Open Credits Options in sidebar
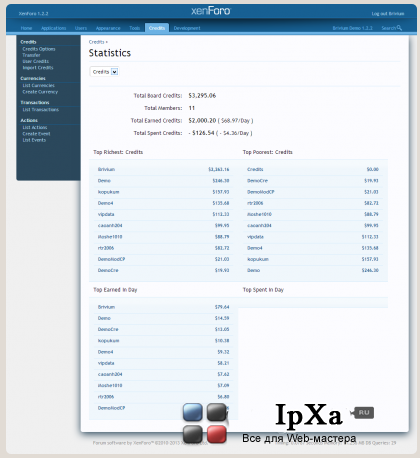420x458 pixels. pos(39,49)
